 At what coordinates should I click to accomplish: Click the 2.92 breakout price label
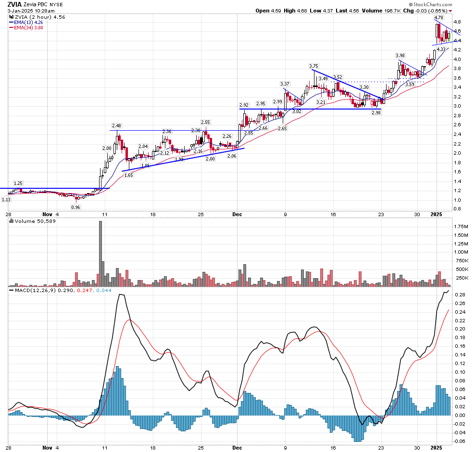[244, 105]
